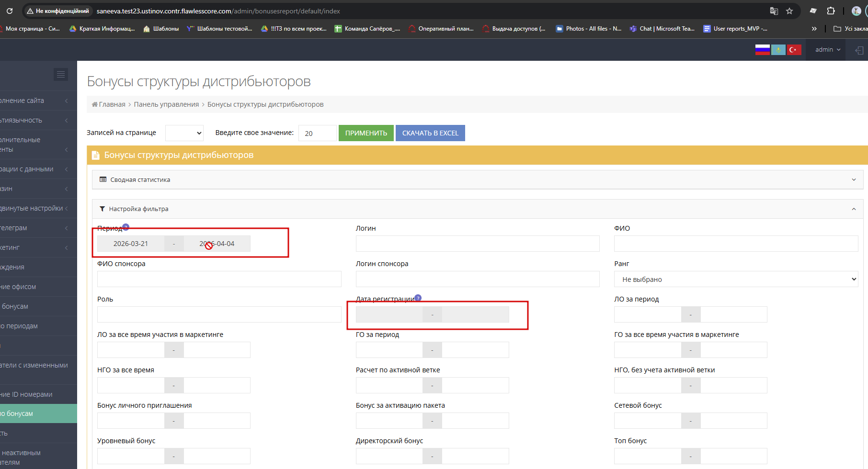868x469 pixels.
Task: Click the help icon next to Дата регистрации
Action: pyautogui.click(x=418, y=298)
